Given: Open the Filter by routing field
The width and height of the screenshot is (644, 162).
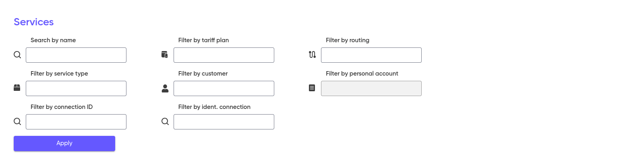Looking at the screenshot, I should (x=371, y=55).
